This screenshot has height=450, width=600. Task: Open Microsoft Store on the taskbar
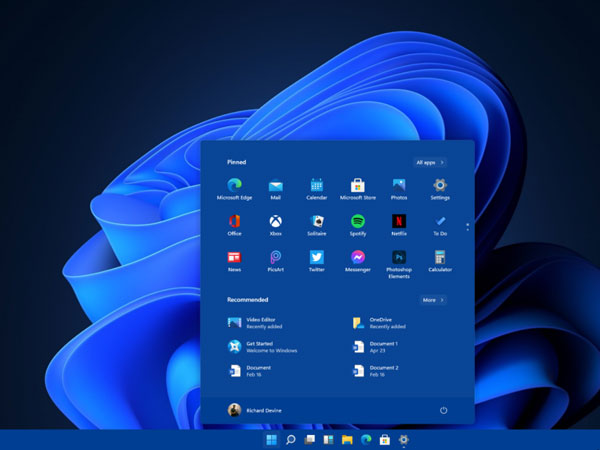[385, 440]
